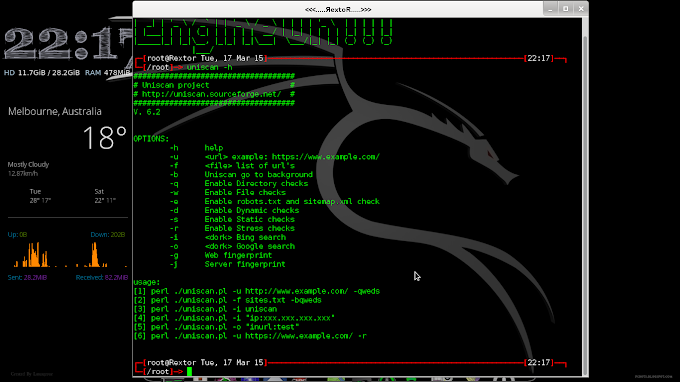680x382 pixels.
Task: Click the HD usage '11.7GiB / 28.2GiB'
Action: [49, 73]
